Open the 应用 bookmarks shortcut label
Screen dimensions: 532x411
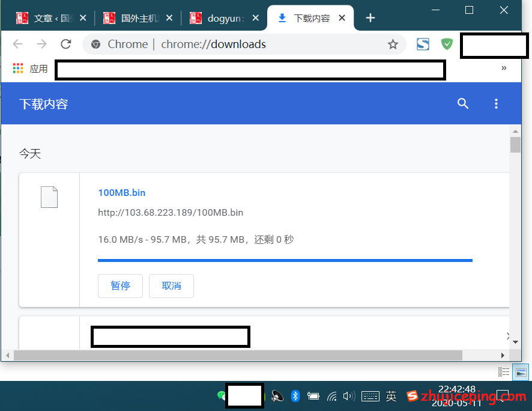click(x=38, y=68)
